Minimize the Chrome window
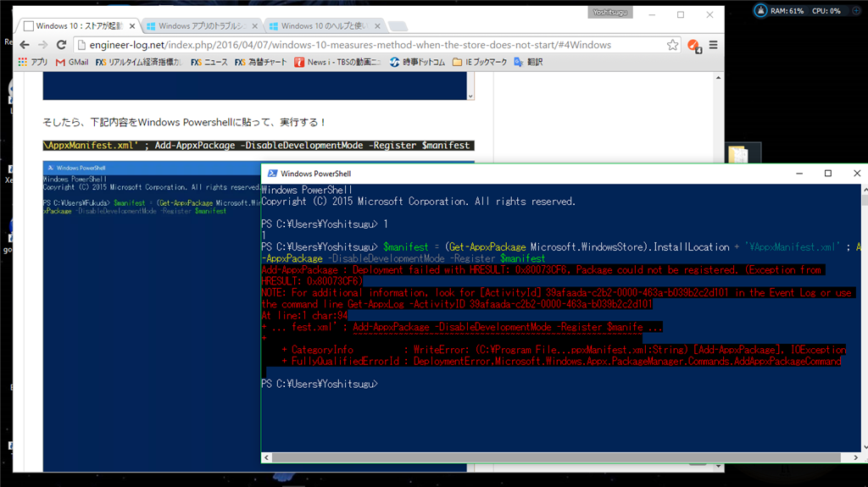This screenshot has width=868, height=487. coord(652,15)
